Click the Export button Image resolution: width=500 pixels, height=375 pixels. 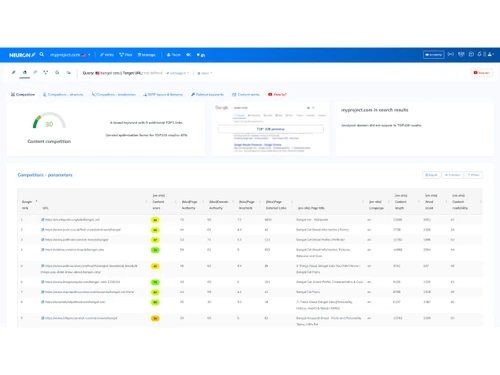[x=431, y=175]
